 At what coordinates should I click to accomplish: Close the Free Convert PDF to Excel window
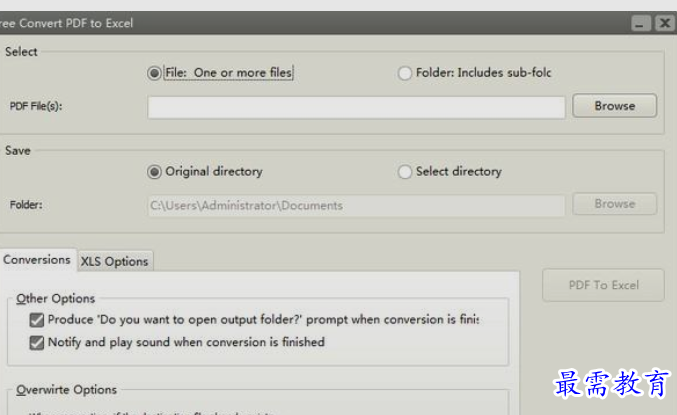tap(665, 23)
